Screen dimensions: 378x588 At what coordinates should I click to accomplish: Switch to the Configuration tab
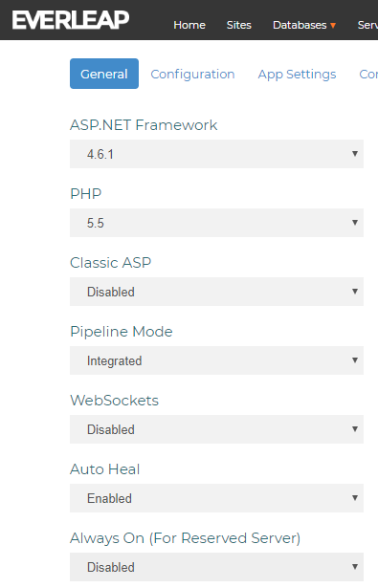point(192,74)
